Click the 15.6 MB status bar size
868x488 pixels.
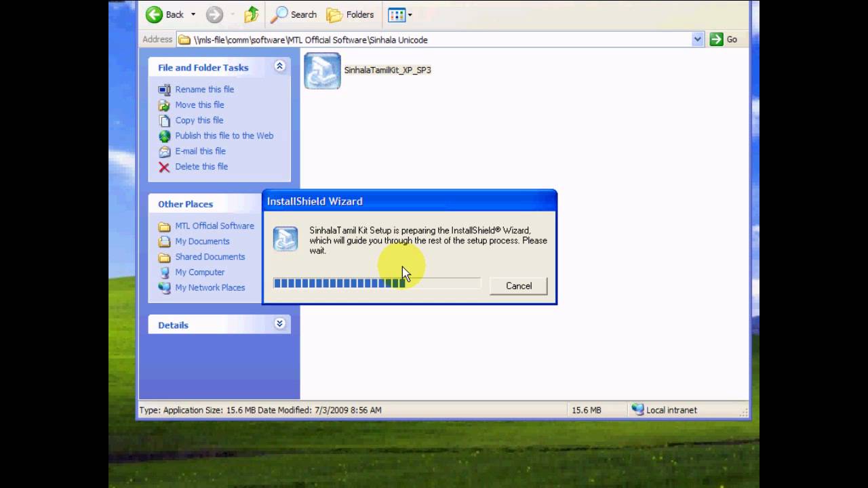point(587,410)
